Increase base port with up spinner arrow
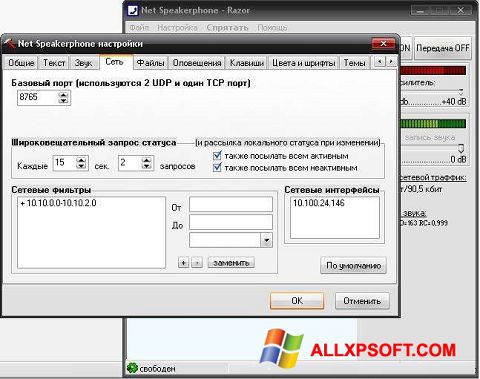 63,95
